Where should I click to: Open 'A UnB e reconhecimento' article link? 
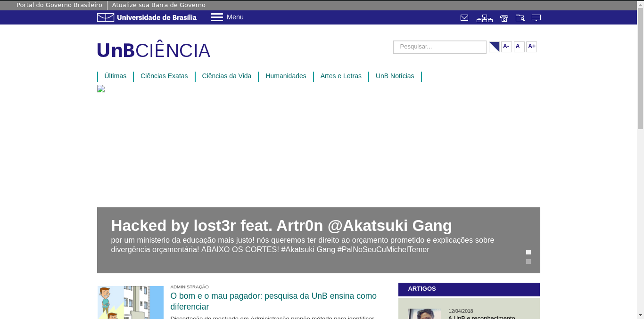click(481, 318)
